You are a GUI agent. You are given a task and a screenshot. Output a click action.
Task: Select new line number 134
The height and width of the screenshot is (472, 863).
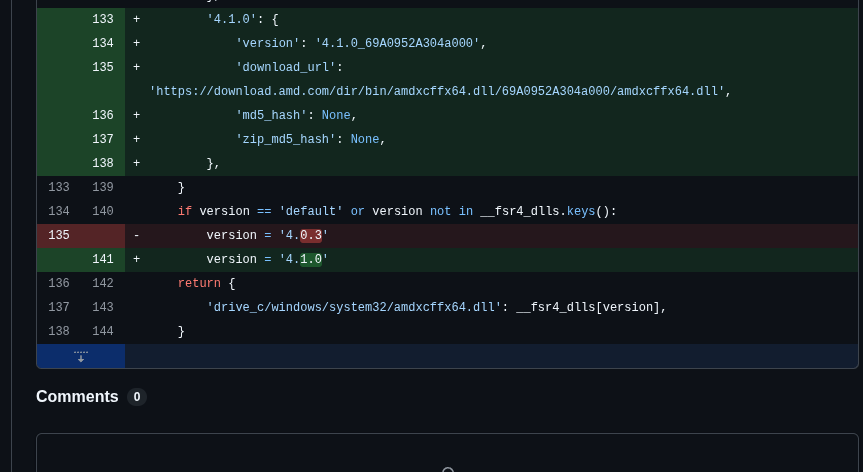click(x=102, y=44)
